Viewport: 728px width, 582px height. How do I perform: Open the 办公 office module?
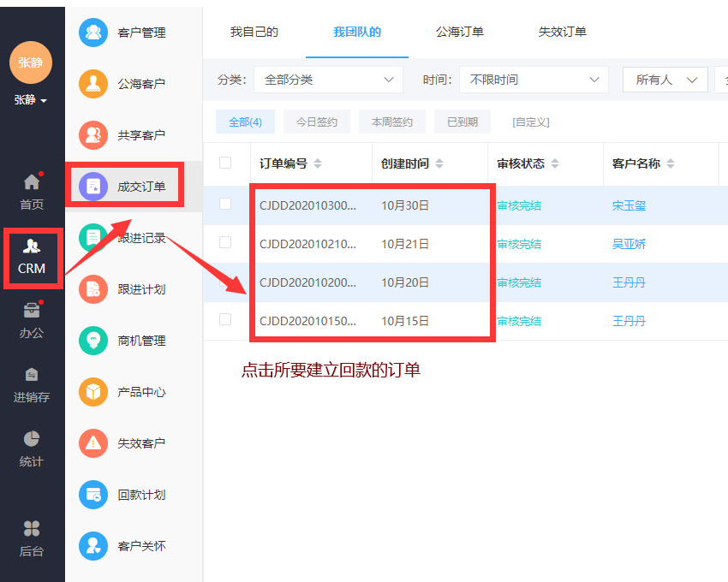pos(32,320)
